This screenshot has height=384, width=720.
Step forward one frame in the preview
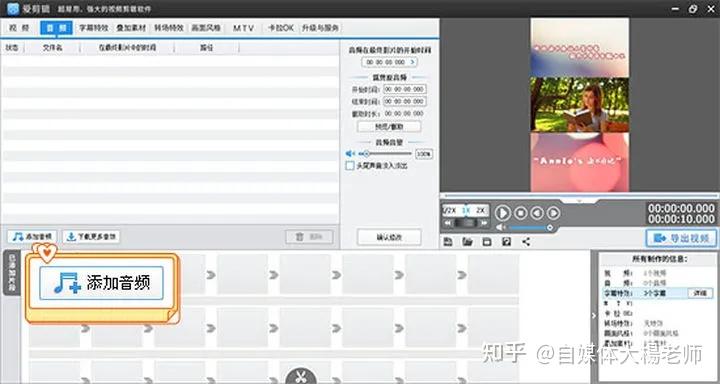(x=553, y=213)
